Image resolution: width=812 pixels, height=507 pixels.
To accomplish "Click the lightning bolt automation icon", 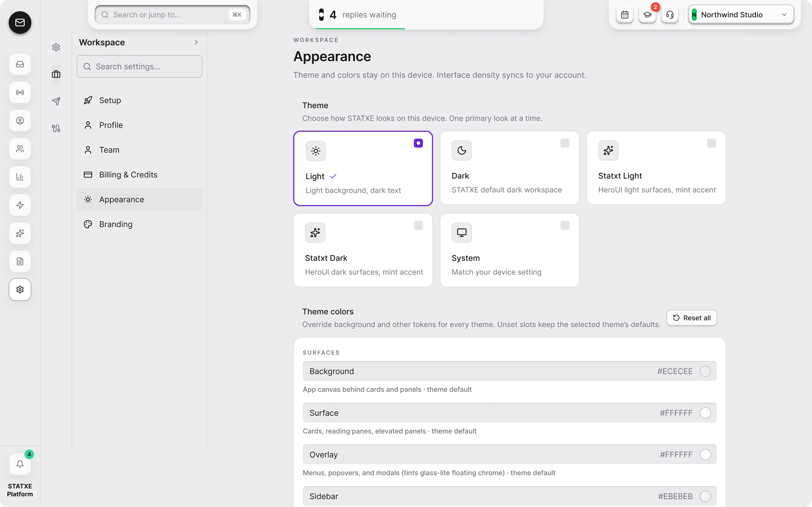I will tap(20, 205).
